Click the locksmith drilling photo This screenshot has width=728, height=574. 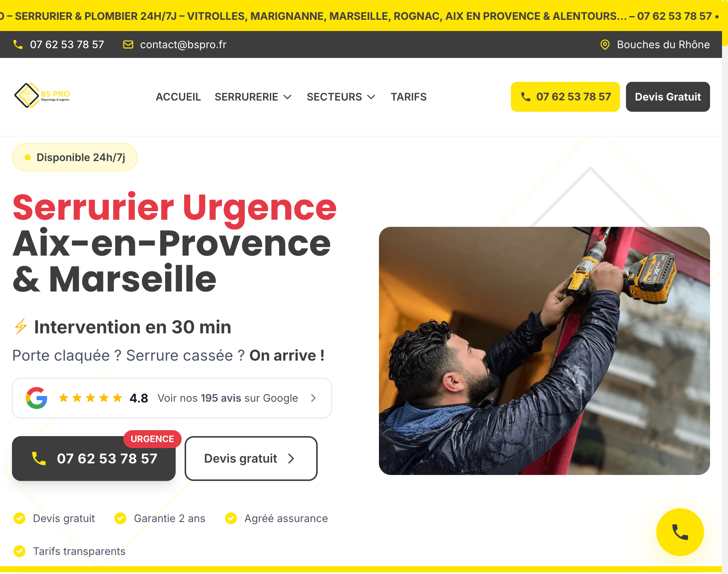pos(545,351)
